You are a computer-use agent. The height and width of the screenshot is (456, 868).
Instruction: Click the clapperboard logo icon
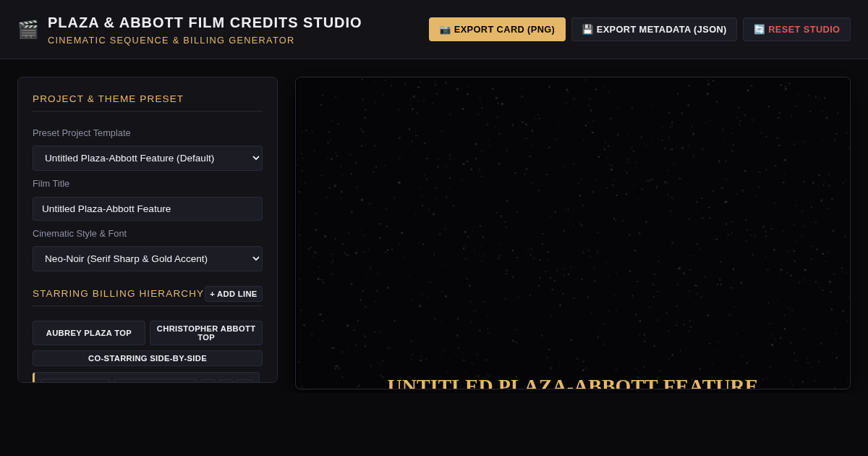click(x=28, y=30)
